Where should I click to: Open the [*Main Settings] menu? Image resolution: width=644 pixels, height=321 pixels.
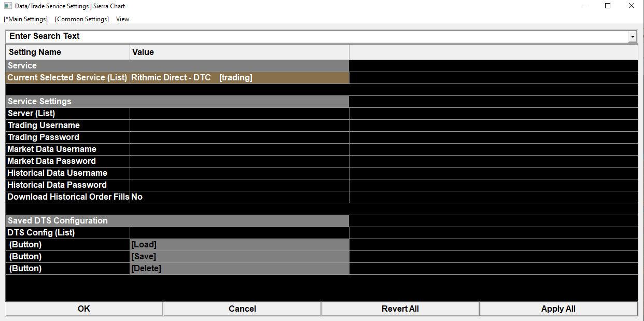pos(25,19)
